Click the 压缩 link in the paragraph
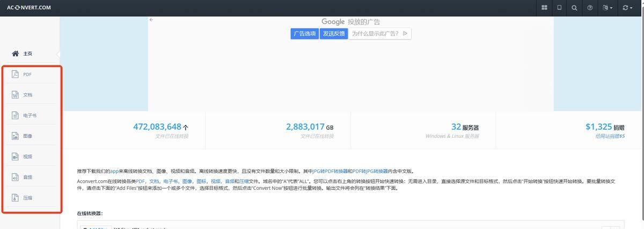The image size is (644, 229). pos(244,181)
